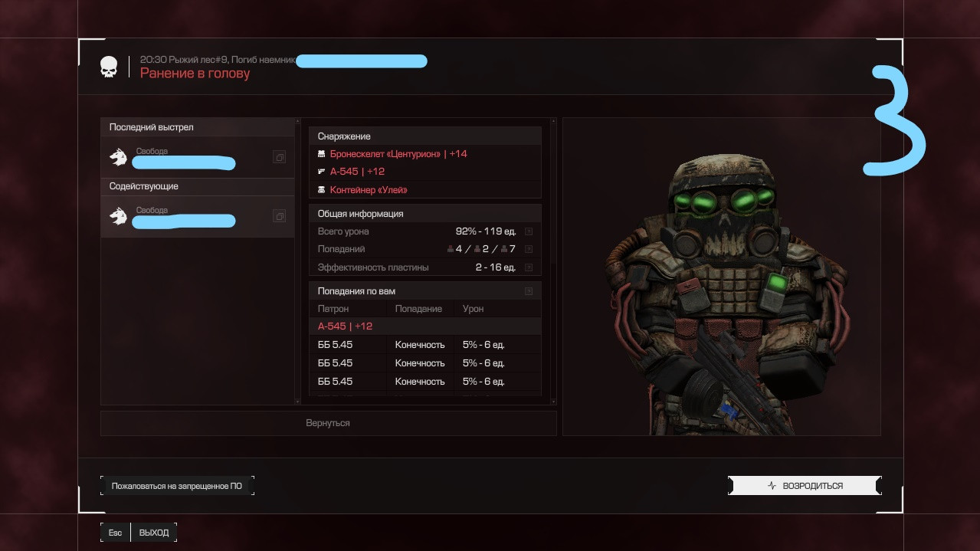Click the kill list panel scrollbar

tap(297, 261)
